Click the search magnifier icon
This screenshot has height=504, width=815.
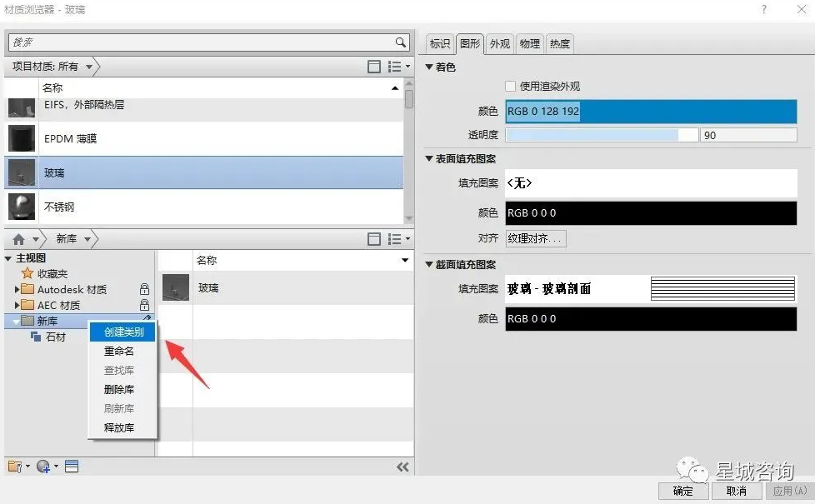[x=400, y=42]
